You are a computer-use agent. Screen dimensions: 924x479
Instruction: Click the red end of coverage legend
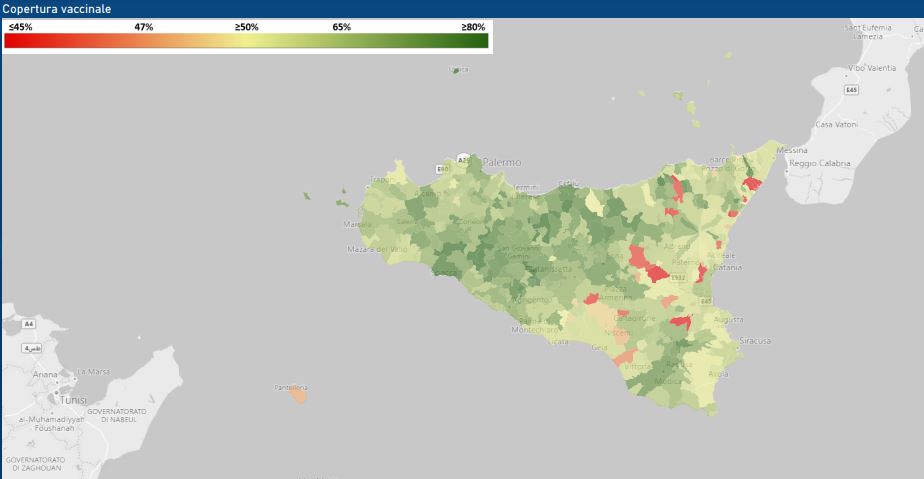coord(12,41)
